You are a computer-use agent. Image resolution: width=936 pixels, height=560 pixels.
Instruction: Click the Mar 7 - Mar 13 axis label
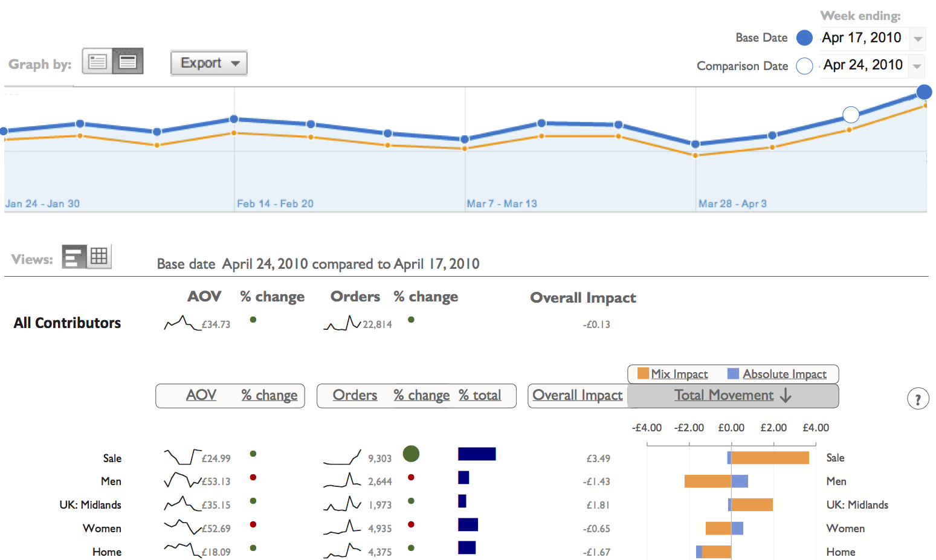click(502, 204)
